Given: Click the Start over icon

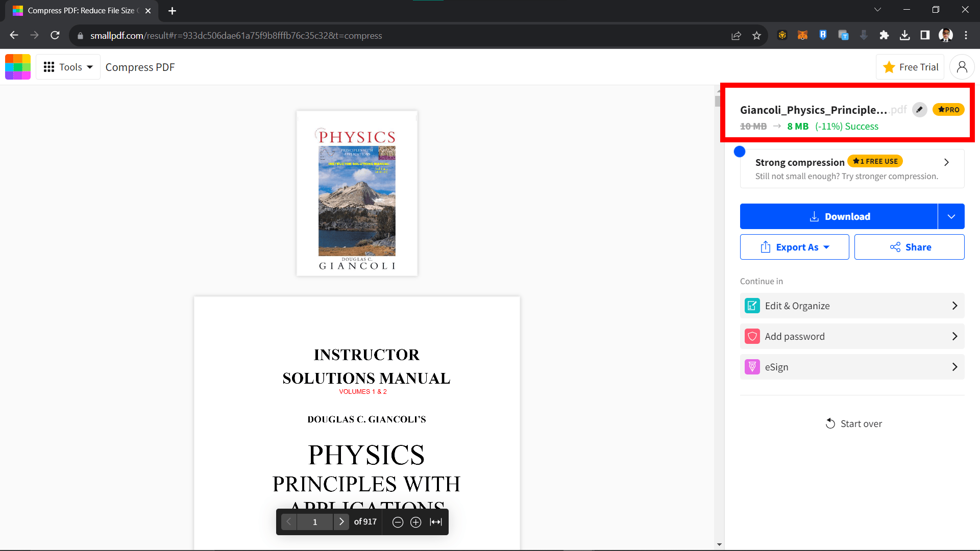Looking at the screenshot, I should (x=831, y=423).
